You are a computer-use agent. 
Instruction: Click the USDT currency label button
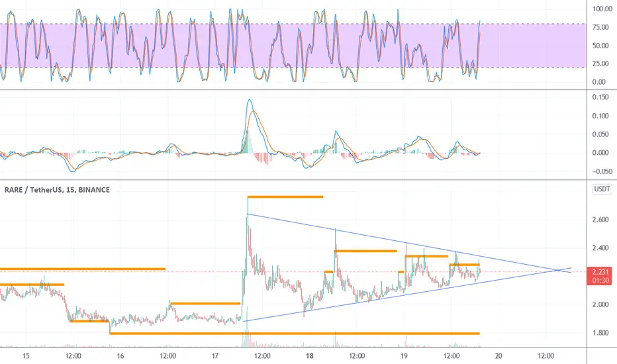602,189
